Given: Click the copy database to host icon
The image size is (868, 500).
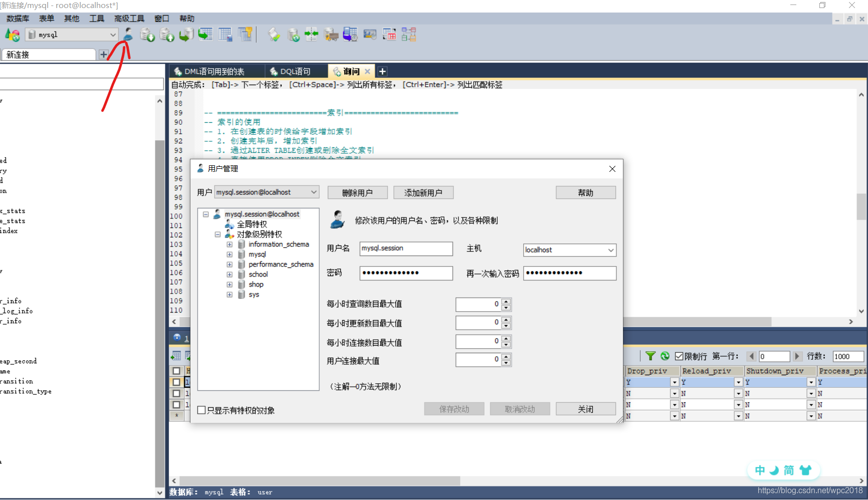Looking at the screenshot, I should click(186, 35).
